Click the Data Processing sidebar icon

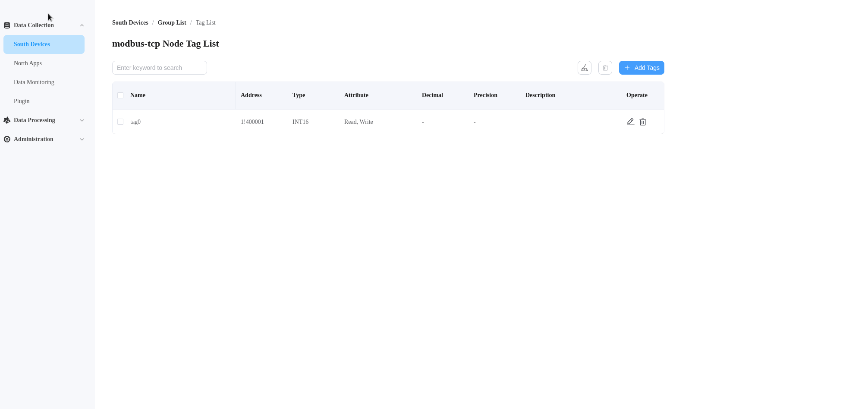coord(6,120)
